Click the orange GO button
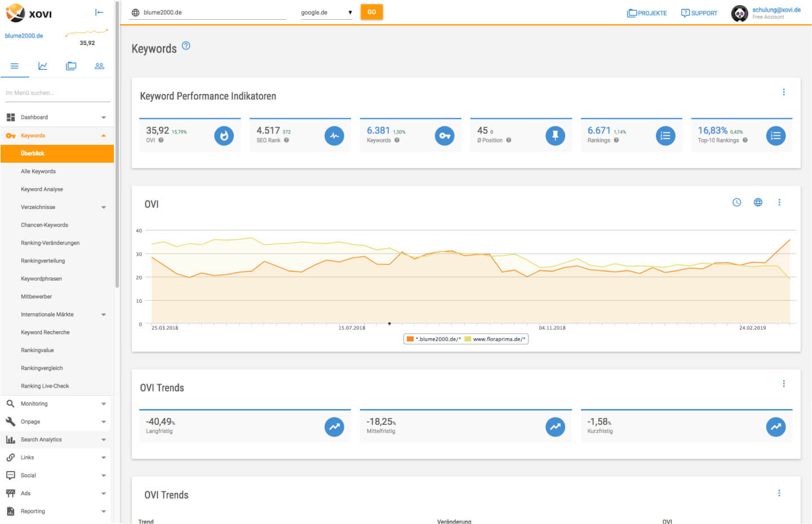The image size is (812, 524). 371,12
